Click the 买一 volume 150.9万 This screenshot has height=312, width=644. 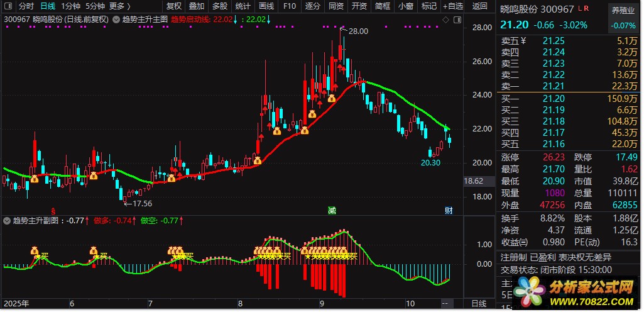click(622, 99)
